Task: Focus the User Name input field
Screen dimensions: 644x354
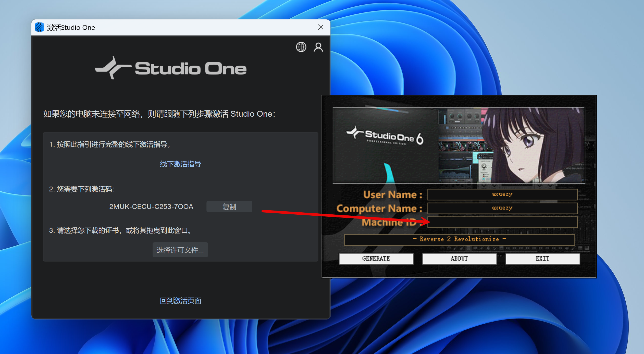Action: pyautogui.click(x=502, y=194)
